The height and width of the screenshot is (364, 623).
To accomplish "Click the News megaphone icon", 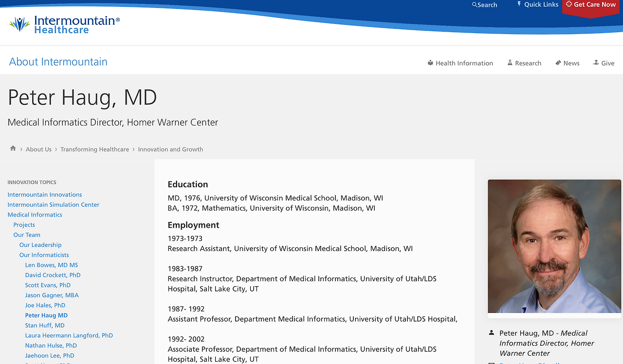I will (558, 63).
